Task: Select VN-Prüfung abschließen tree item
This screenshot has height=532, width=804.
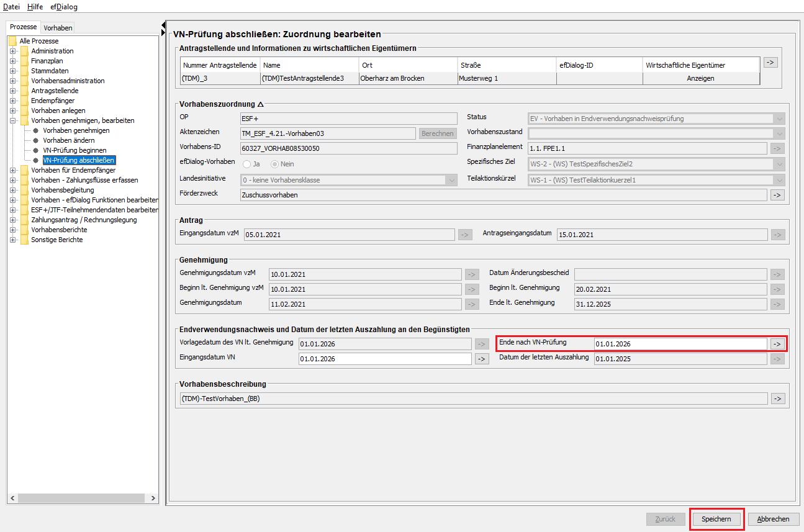Action: (79, 160)
